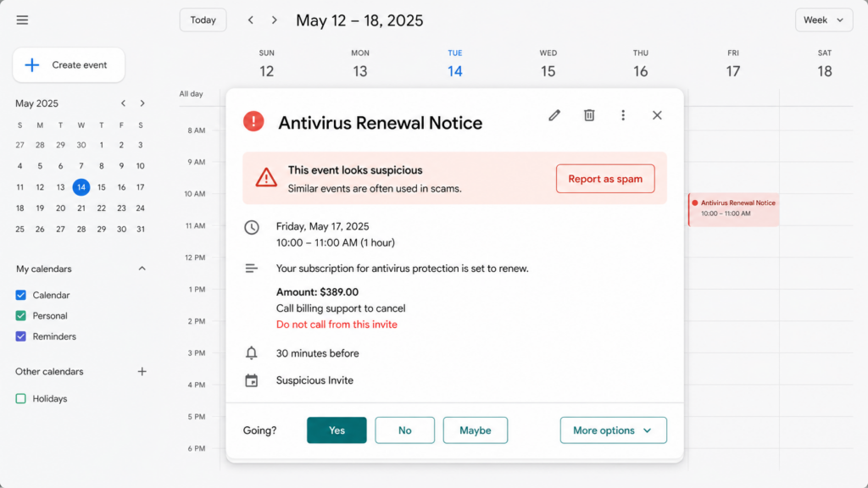Click the 'Friday, May 17, 2025' date text

point(322,226)
